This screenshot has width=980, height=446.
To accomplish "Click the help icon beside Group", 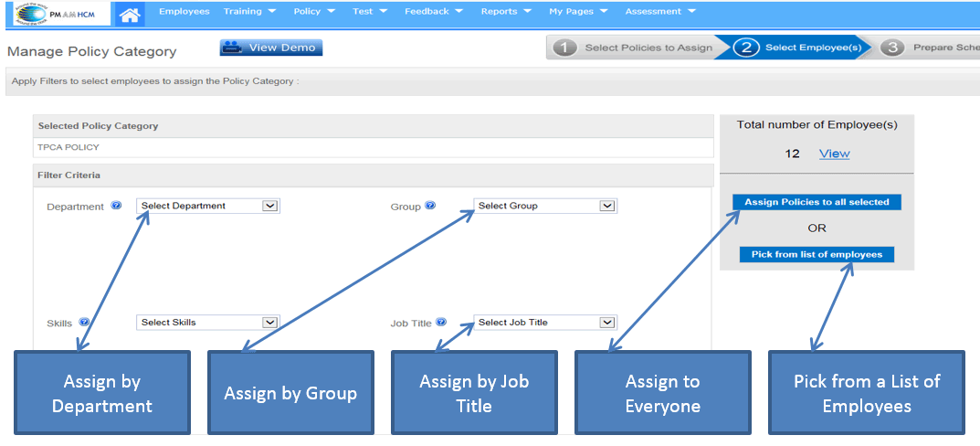I will 430,206.
